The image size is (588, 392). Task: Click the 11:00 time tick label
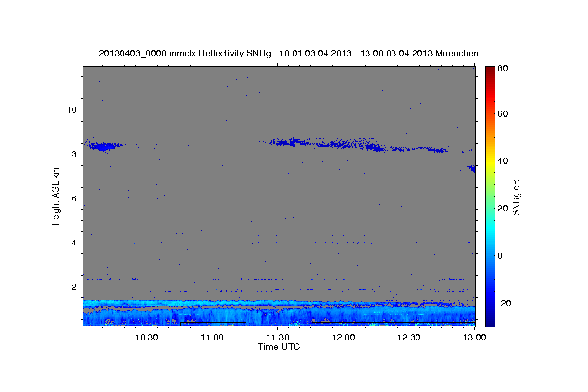click(x=212, y=337)
